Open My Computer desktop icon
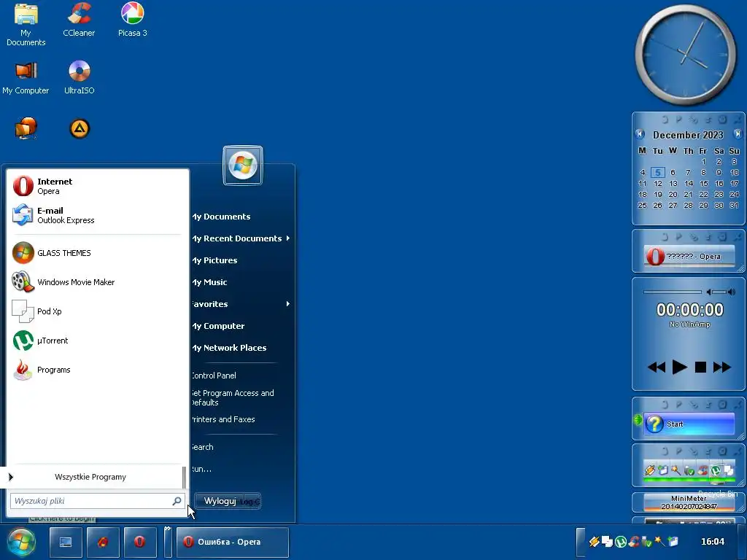Viewport: 747px width, 560px height. pyautogui.click(x=26, y=79)
